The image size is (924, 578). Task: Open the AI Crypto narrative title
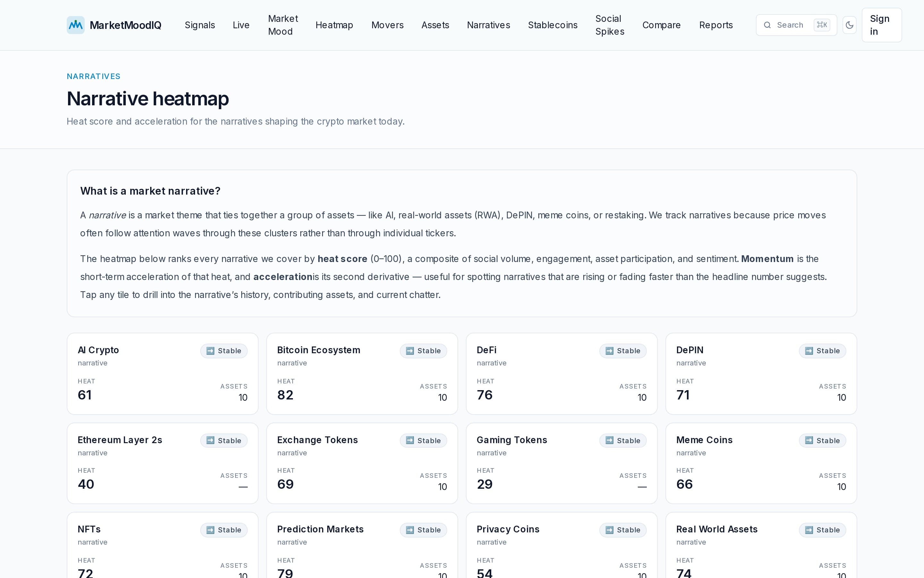[x=98, y=350]
